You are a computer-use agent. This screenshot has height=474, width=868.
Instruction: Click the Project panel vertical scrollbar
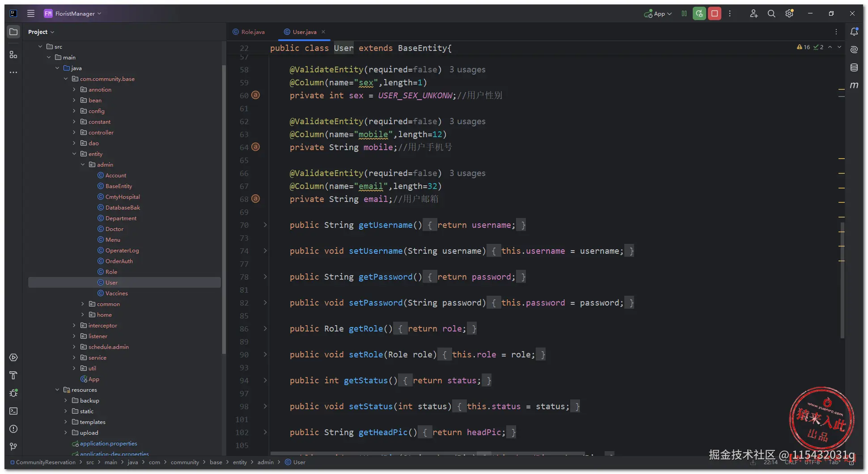click(224, 210)
